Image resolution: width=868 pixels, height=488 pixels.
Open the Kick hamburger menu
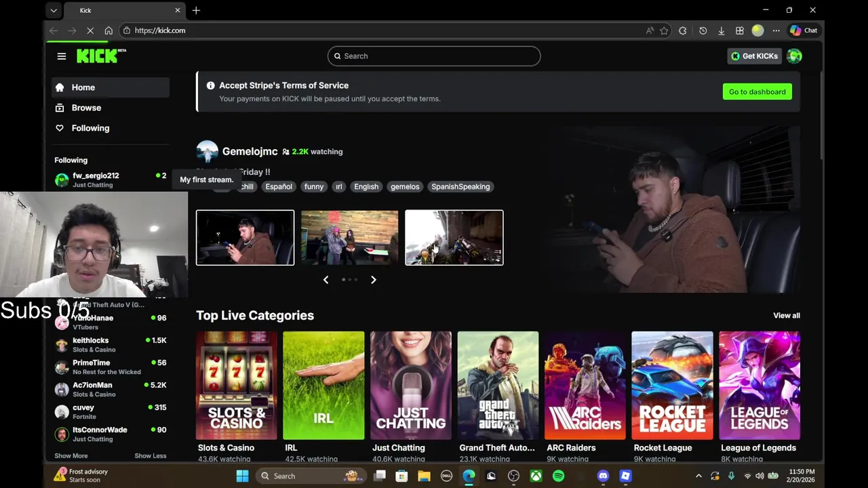[62, 56]
